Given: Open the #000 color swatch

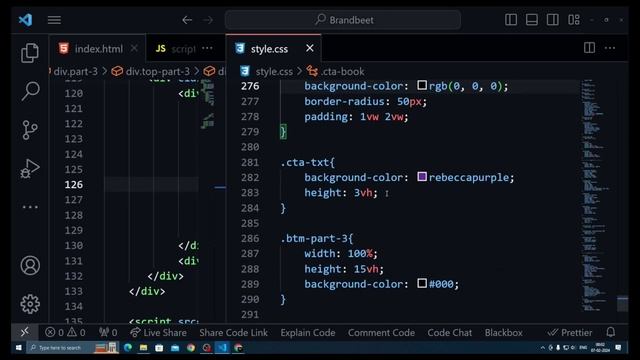Looking at the screenshot, I should [422, 283].
